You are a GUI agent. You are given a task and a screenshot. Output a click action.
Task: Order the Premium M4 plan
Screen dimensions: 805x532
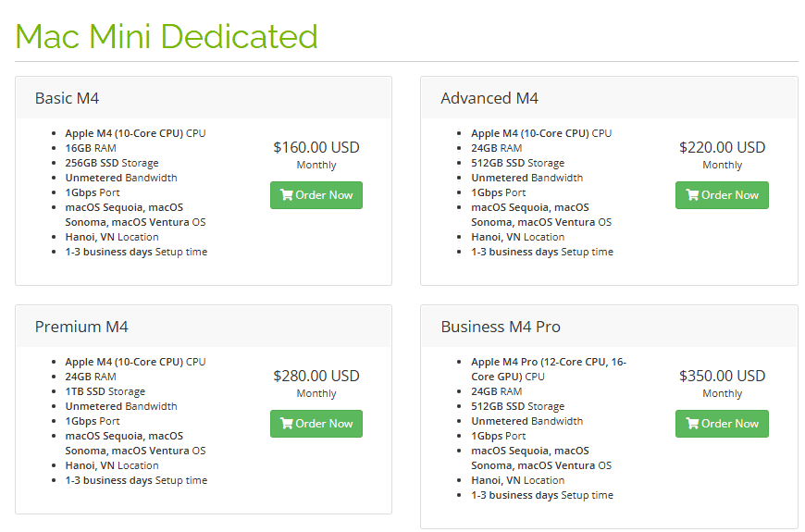[316, 424]
